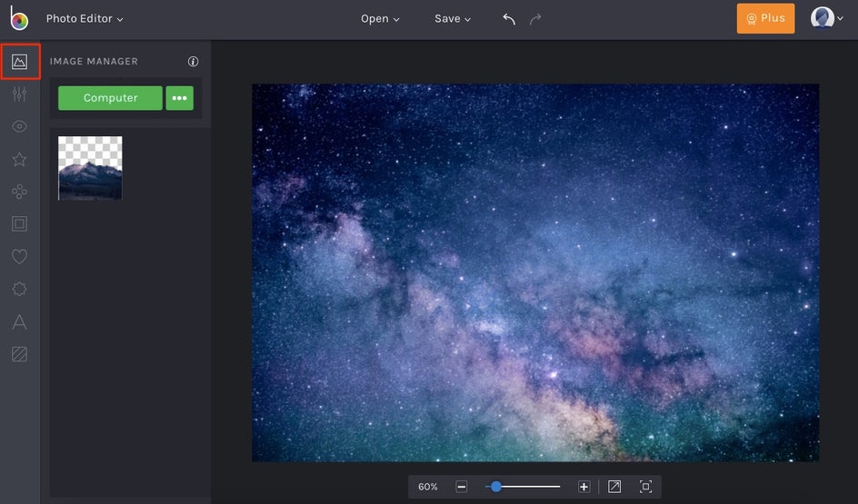Viewport: 858px width, 504px height.
Task: Select the Touch Up eye icon
Action: tap(19, 126)
